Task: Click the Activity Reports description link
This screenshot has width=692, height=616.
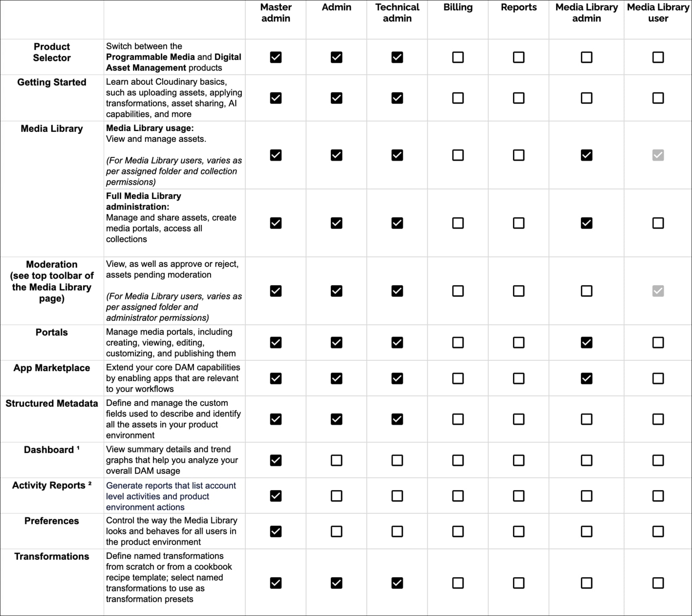Action: point(171,496)
